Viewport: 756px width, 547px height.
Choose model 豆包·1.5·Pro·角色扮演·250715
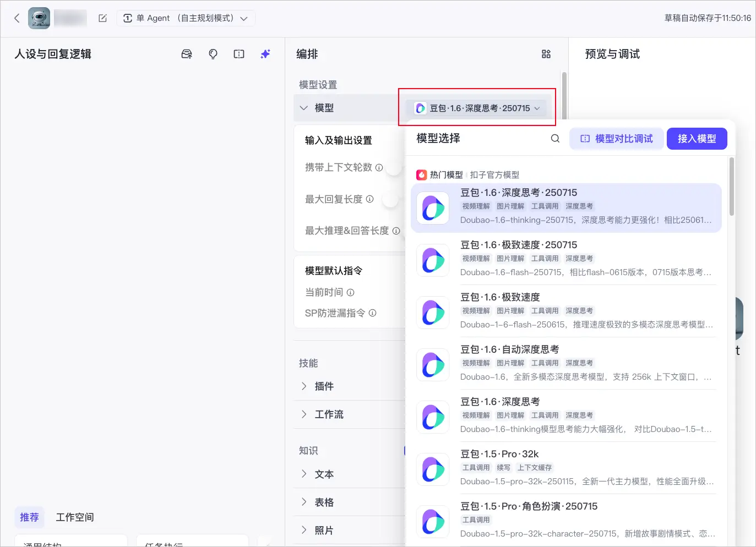tap(566, 521)
